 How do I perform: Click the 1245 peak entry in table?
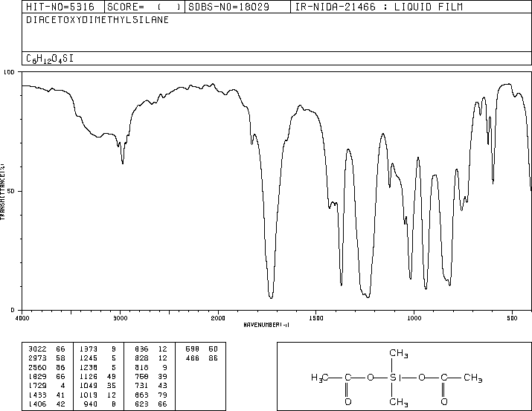98,358
